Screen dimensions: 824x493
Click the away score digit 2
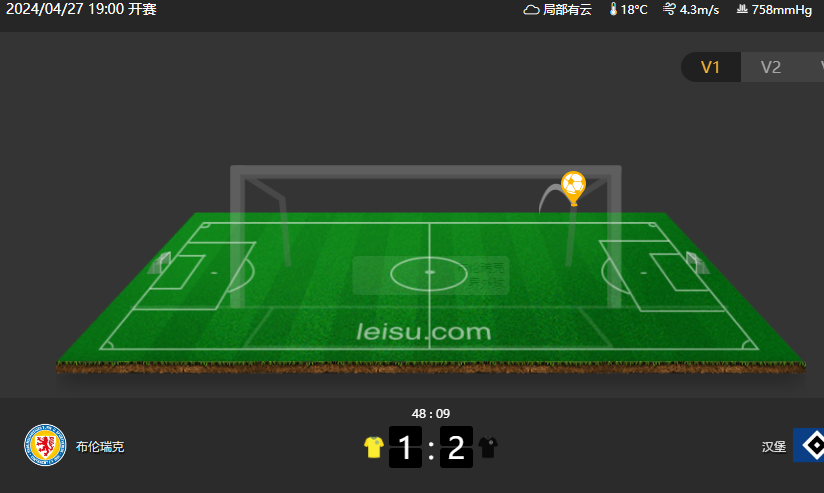(456, 447)
